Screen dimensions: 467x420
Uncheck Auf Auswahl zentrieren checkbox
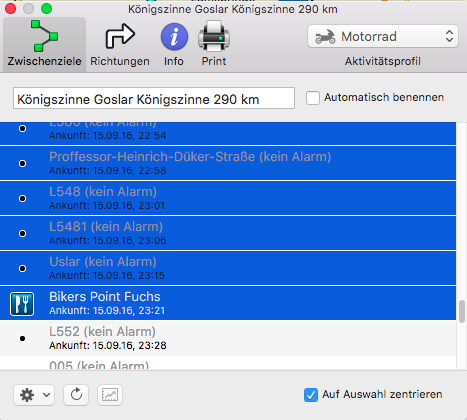[x=311, y=395]
